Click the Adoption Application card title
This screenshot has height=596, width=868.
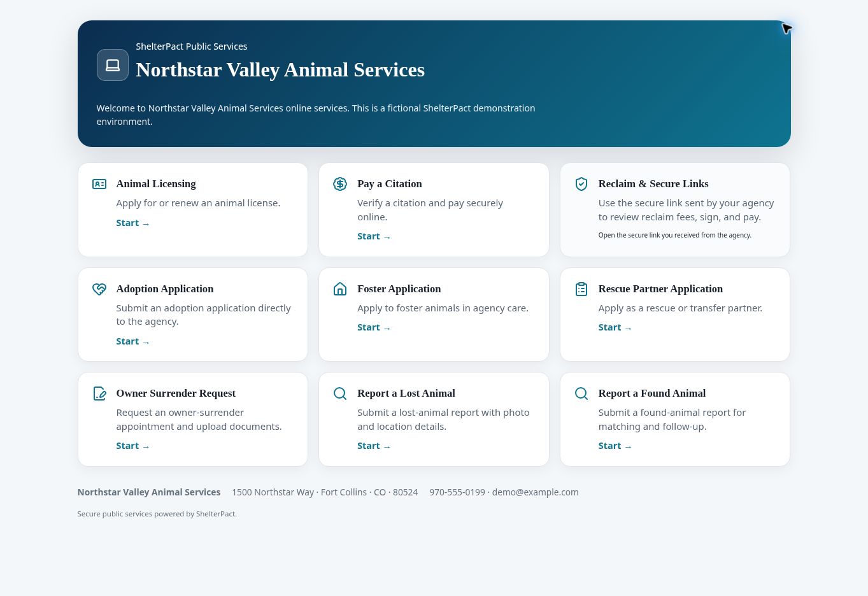[x=165, y=289]
